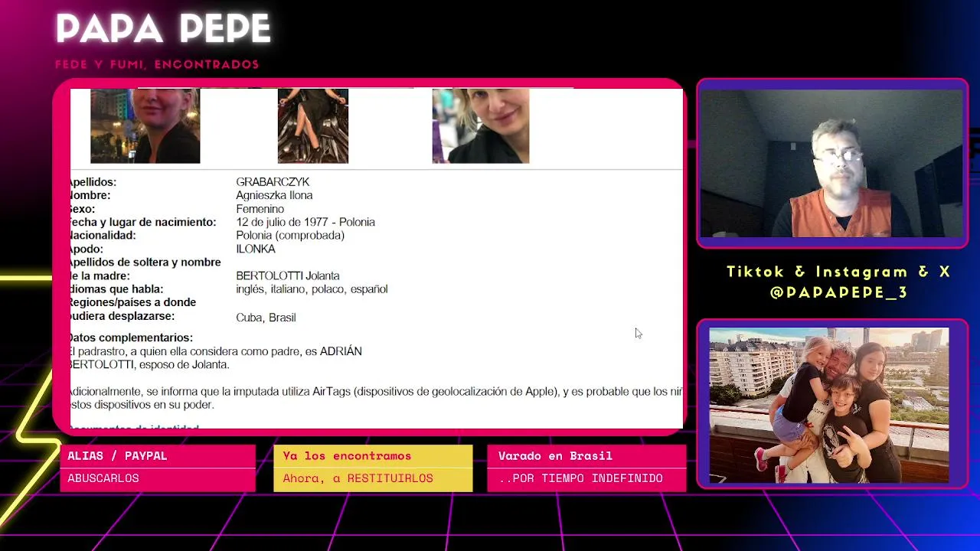980x551 pixels.
Task: Click the 'Apodo:' field label
Action: pos(86,249)
